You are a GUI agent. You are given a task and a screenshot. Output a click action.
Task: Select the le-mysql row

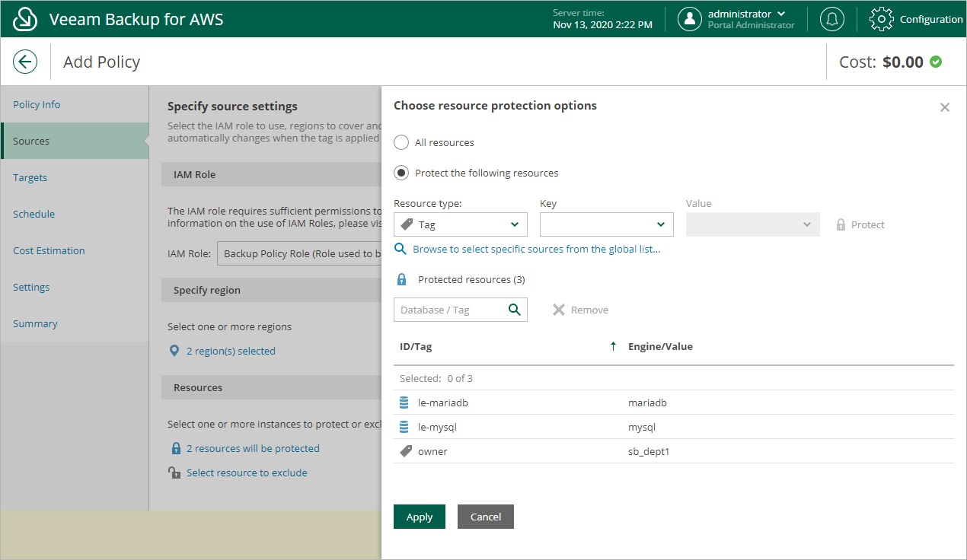[674, 427]
